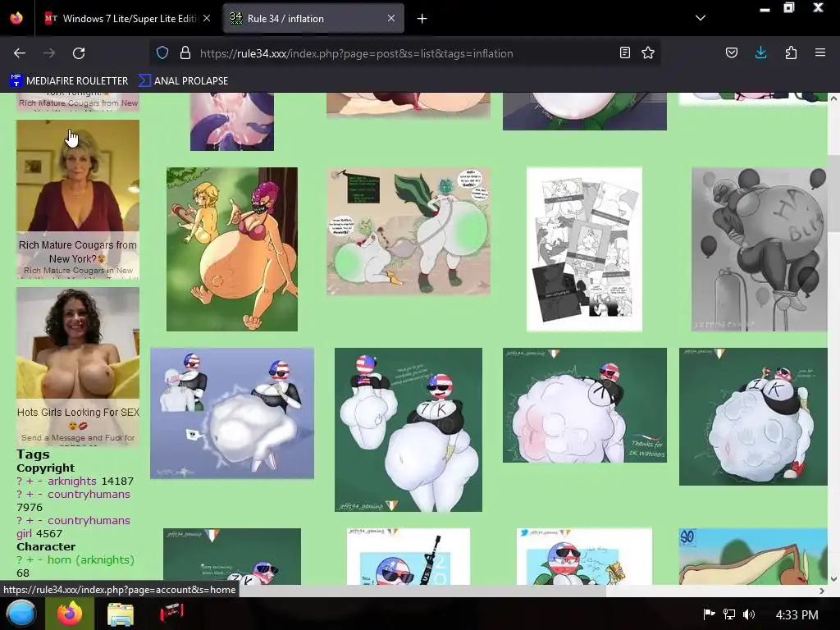Open the countryhumans 7976 tag link

[x=89, y=495]
